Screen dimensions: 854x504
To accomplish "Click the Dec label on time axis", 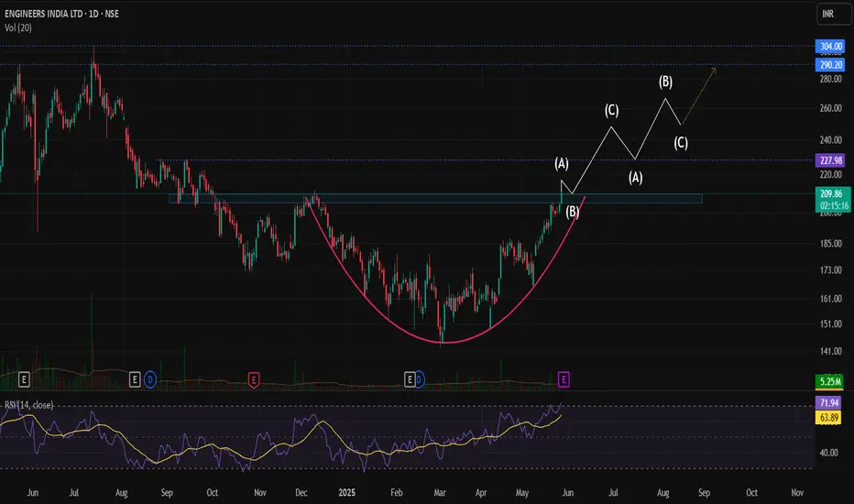I will 301,493.
